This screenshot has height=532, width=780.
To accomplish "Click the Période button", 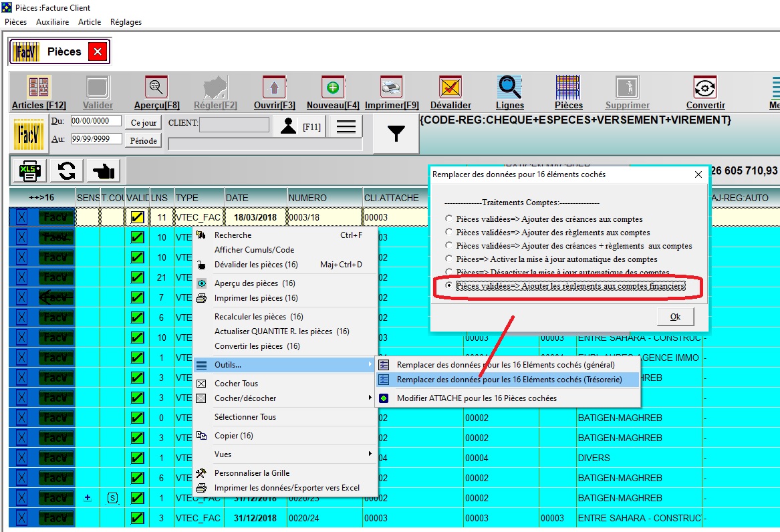I will point(144,141).
